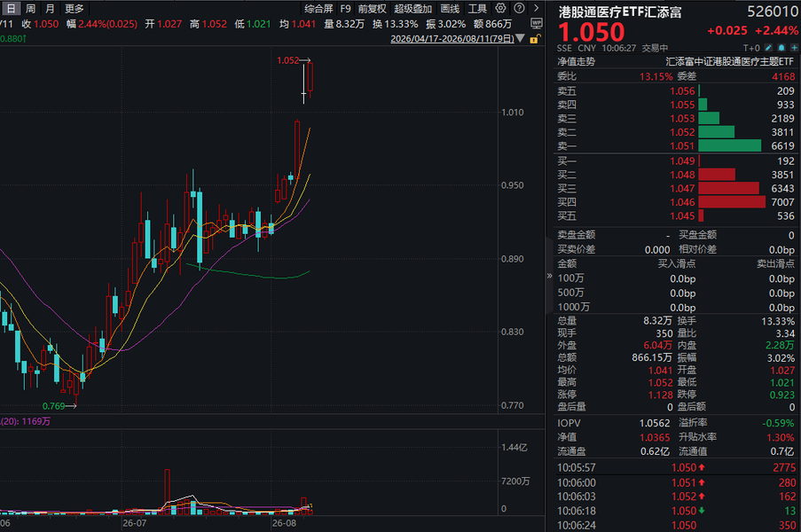The height and width of the screenshot is (532, 801).
Task: Open the date range dropdown triangle
Action: (520, 38)
